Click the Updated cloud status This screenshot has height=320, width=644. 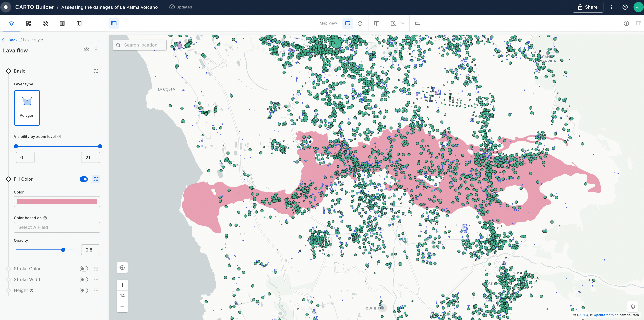(x=181, y=7)
